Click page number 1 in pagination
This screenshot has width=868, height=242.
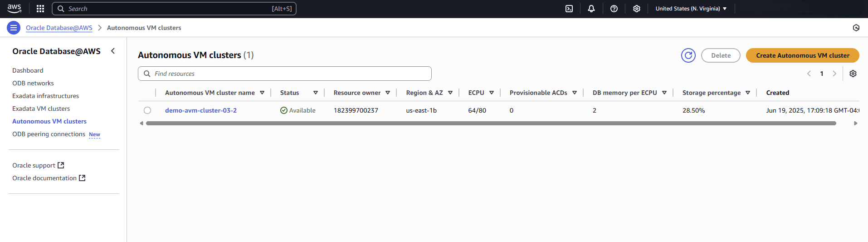(822, 74)
